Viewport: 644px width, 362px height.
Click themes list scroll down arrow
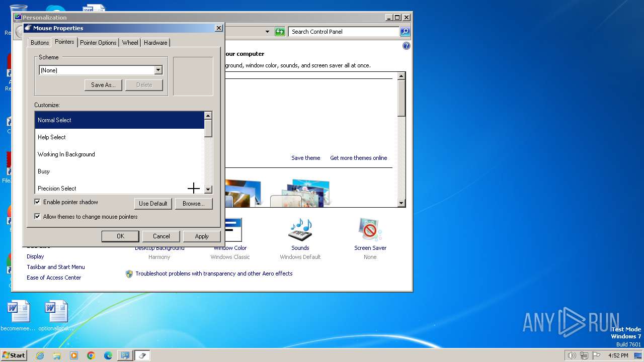[x=401, y=203]
